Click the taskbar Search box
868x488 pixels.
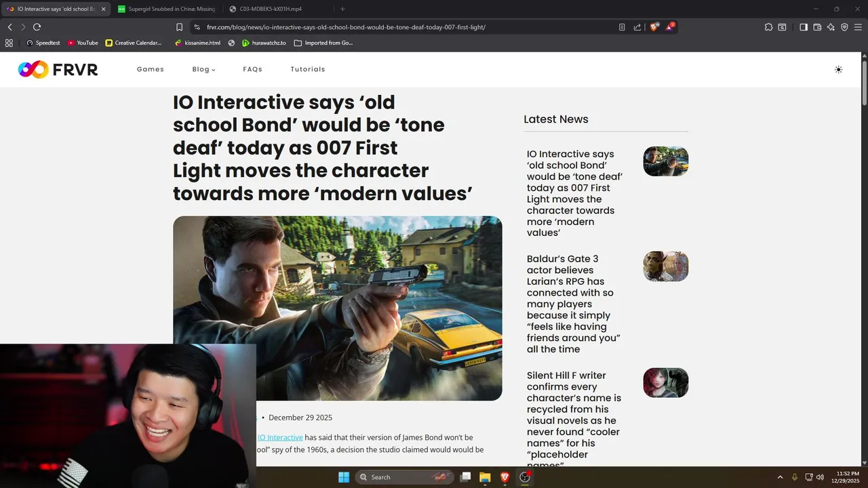coord(403,477)
